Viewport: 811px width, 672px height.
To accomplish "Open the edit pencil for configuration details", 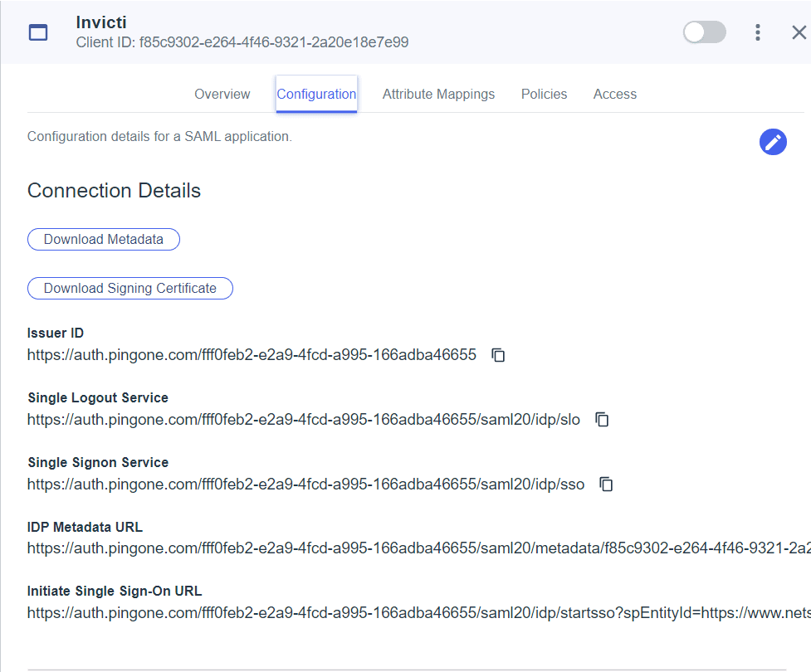I will coord(773,142).
